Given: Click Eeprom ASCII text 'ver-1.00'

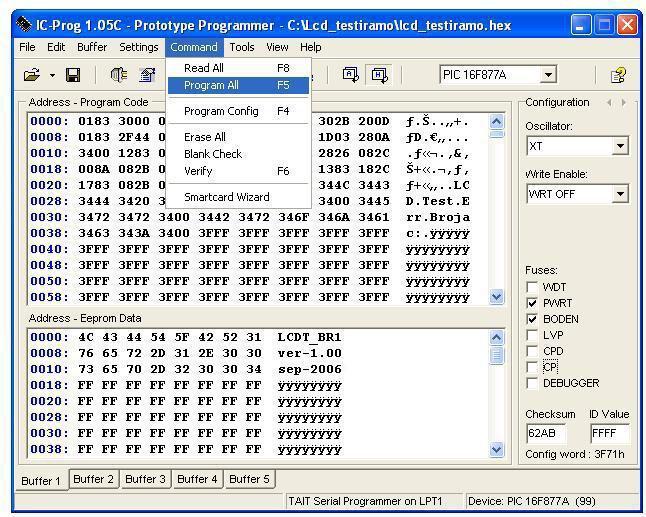Looking at the screenshot, I should point(309,353).
